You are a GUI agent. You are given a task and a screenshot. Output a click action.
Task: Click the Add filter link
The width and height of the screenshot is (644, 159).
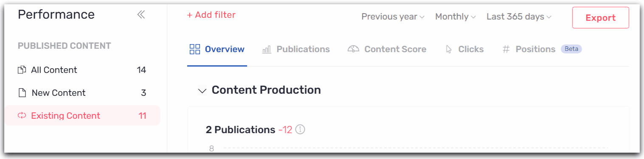point(211,15)
